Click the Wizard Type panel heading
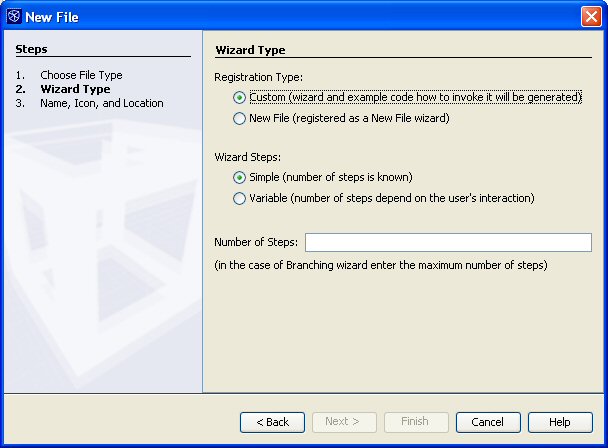608x448 pixels. tap(250, 50)
